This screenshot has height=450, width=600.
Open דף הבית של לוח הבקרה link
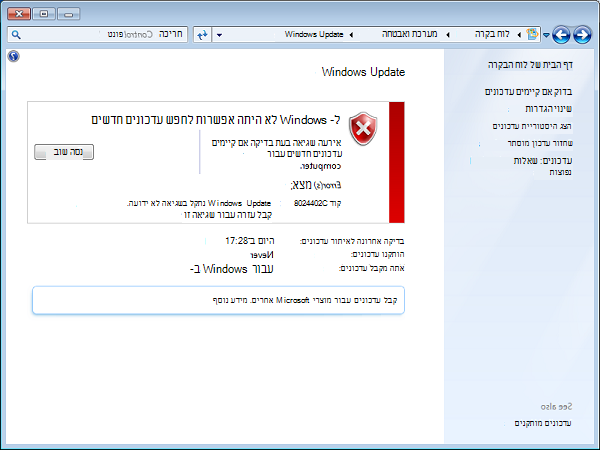click(x=530, y=65)
